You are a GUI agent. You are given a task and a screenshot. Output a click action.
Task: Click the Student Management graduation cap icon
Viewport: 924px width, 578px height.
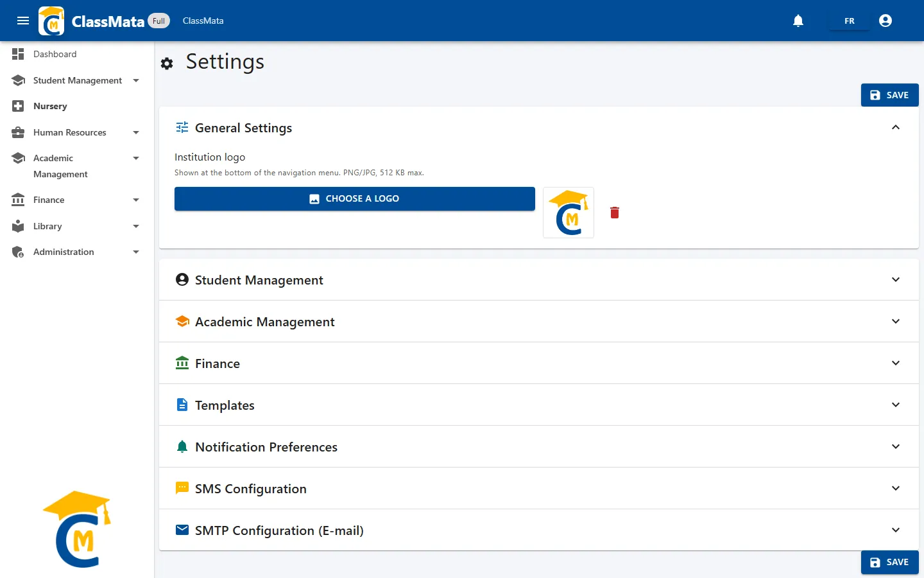point(18,80)
